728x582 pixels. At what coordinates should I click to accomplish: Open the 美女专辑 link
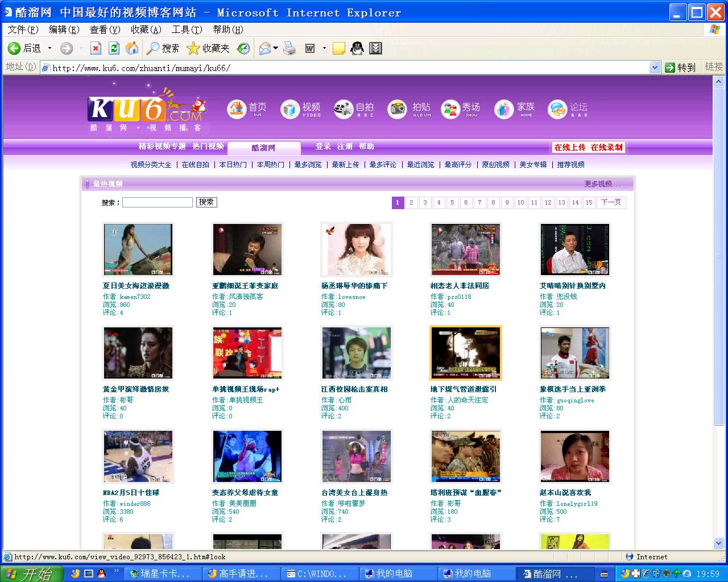533,165
